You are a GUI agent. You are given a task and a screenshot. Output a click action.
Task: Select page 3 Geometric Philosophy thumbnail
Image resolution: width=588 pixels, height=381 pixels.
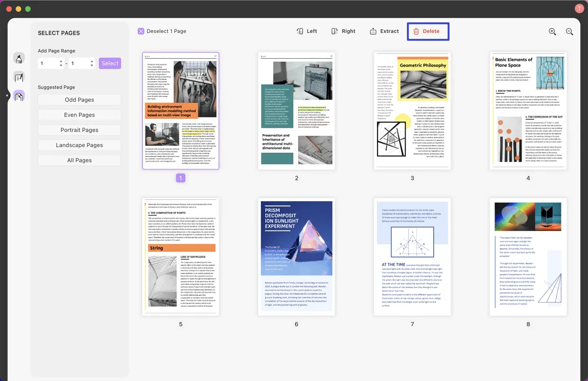(412, 111)
